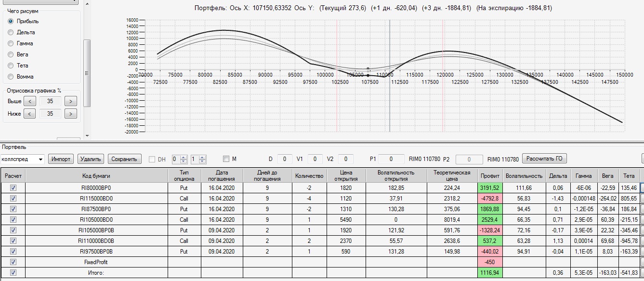Select the RI115000BD0 code cell
This screenshot has height=281, width=644.
[x=96, y=199]
